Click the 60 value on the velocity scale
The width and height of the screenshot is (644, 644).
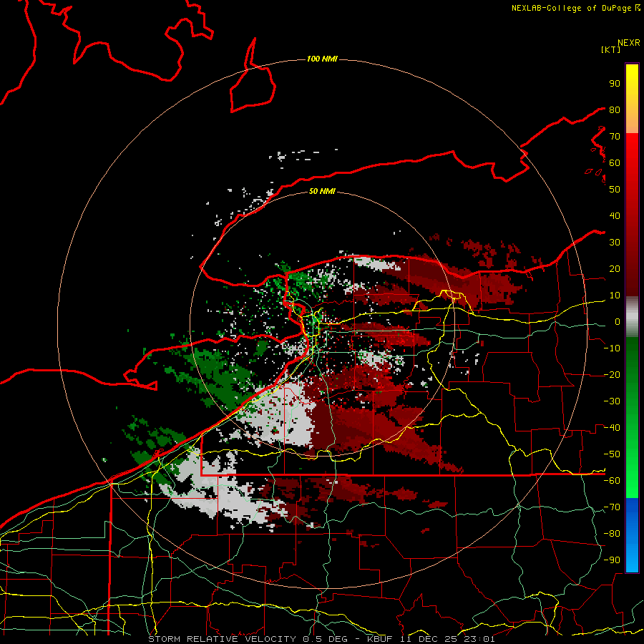[x=615, y=162]
